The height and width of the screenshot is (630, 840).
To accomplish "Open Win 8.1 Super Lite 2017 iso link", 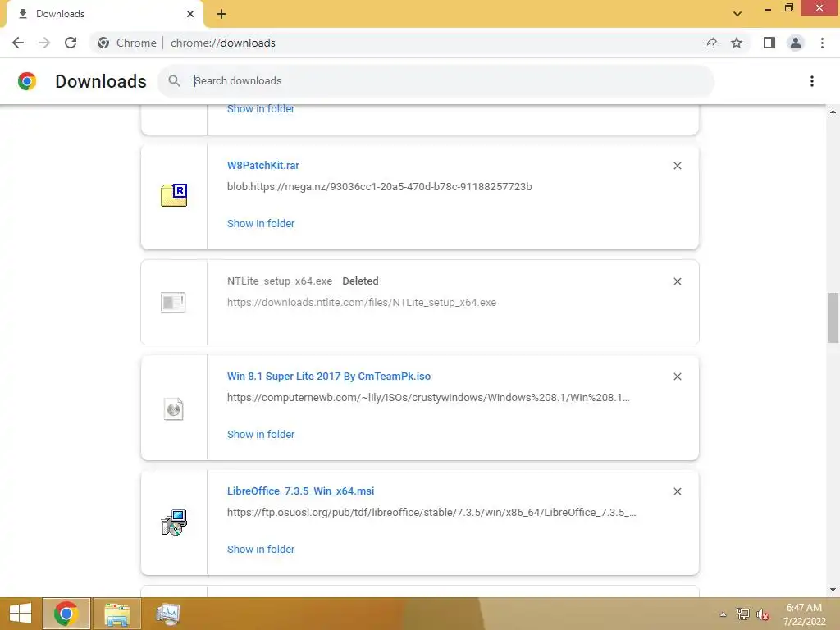I will [x=329, y=376].
